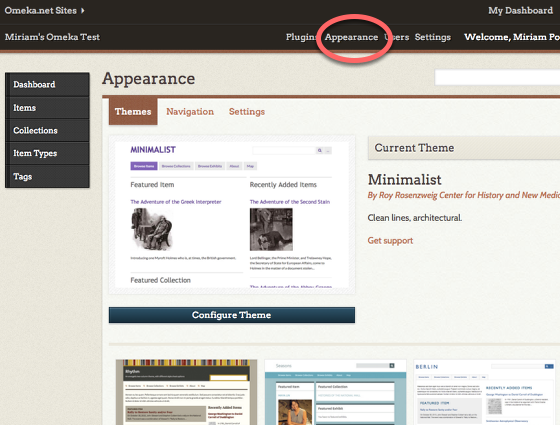This screenshot has height=425, width=560.
Task: Click the Minimalist theme preview image
Action: pos(232,215)
